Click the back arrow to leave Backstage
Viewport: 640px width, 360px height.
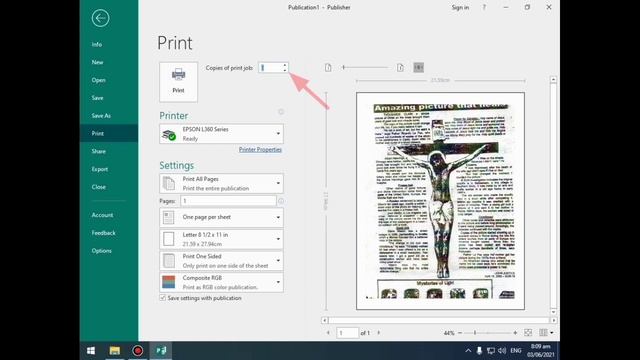tap(100, 18)
